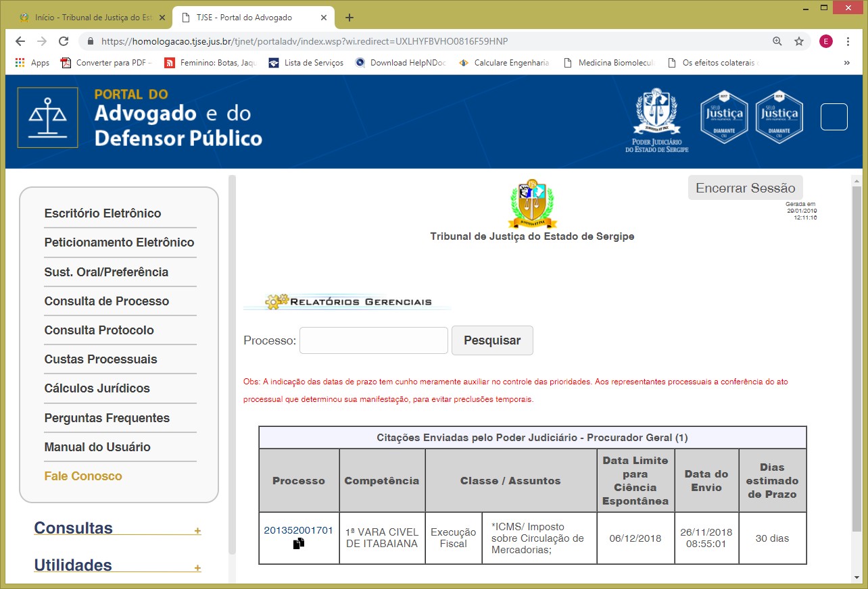Click the copy documents icon under process number
868x589 pixels.
(x=298, y=543)
